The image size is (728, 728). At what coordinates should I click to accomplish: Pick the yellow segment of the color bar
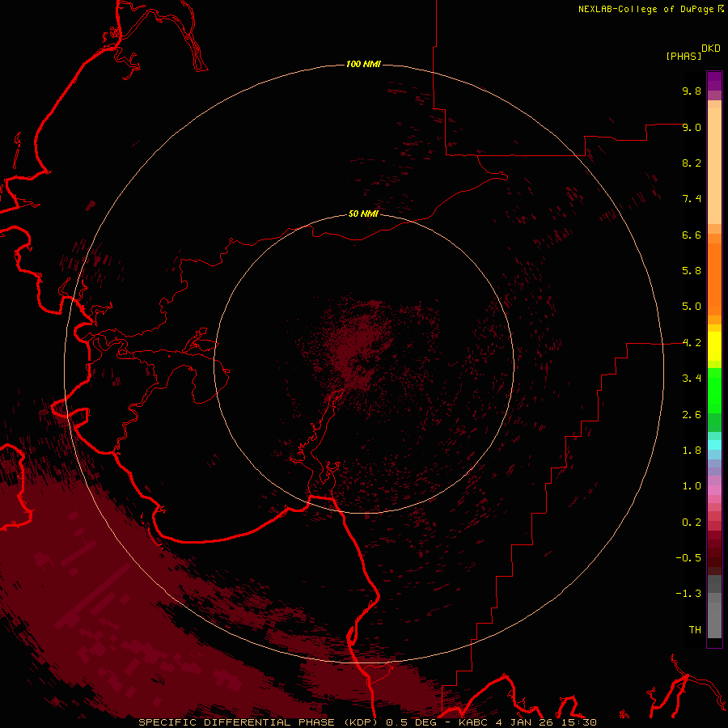714,346
